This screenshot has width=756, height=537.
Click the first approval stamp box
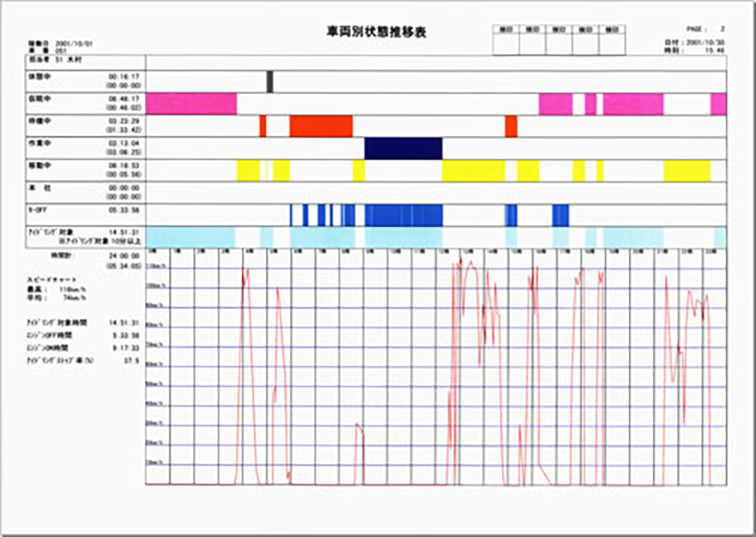tap(506, 40)
